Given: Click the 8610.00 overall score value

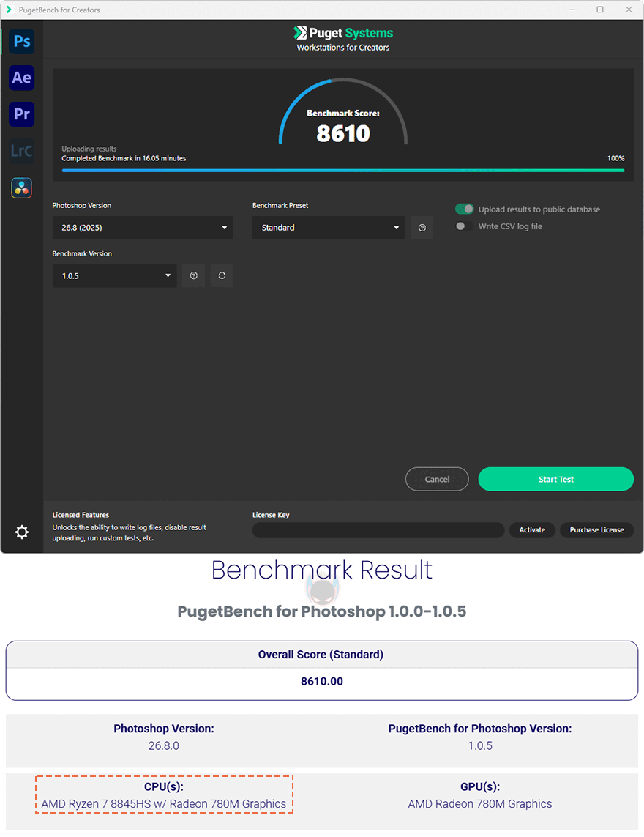Looking at the screenshot, I should (322, 681).
